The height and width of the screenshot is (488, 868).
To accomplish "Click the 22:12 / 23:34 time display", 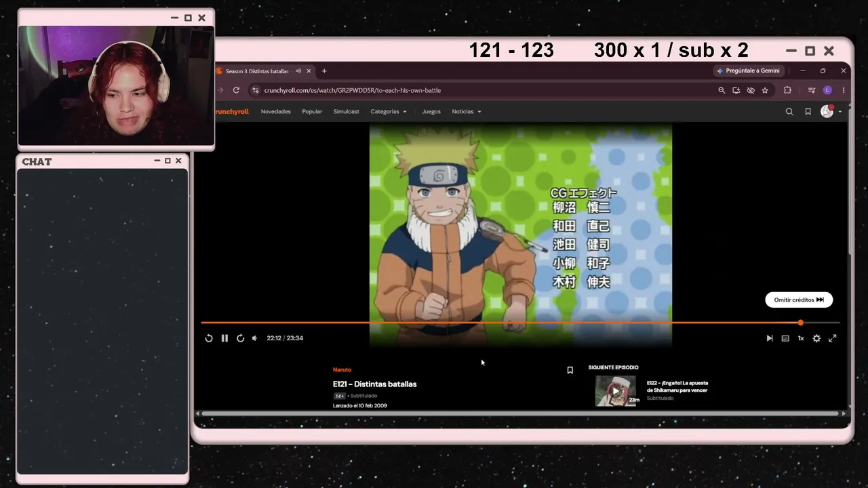I will coord(285,338).
